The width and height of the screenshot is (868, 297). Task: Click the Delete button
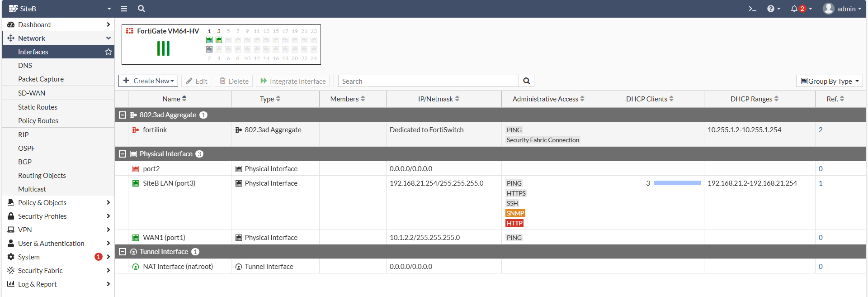(x=234, y=81)
